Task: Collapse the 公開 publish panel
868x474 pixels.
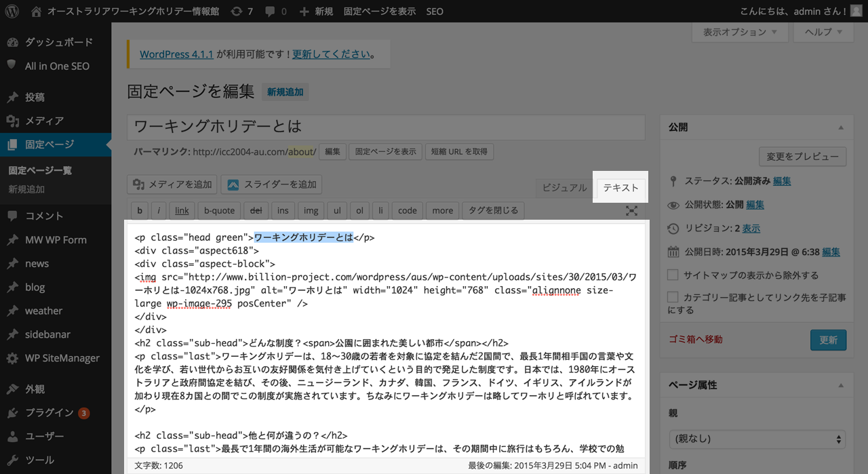Action: 841,127
